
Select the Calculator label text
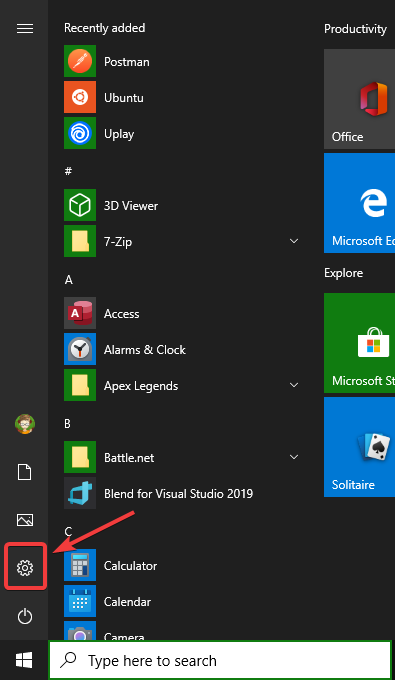(131, 566)
